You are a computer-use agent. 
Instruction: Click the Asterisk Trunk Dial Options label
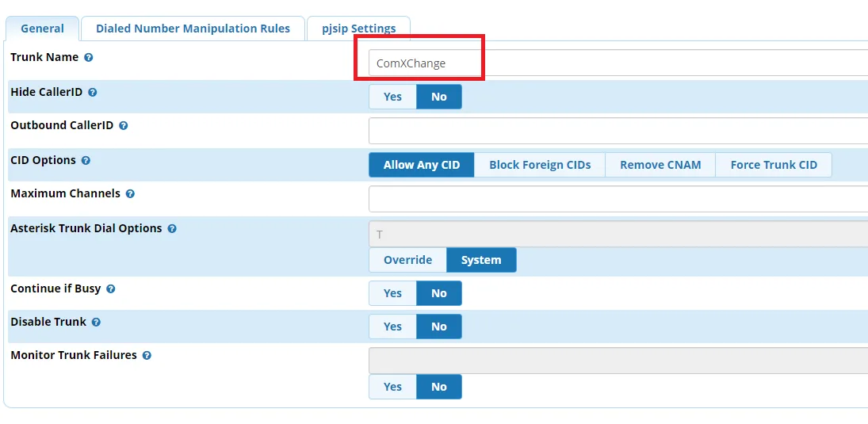tap(86, 228)
